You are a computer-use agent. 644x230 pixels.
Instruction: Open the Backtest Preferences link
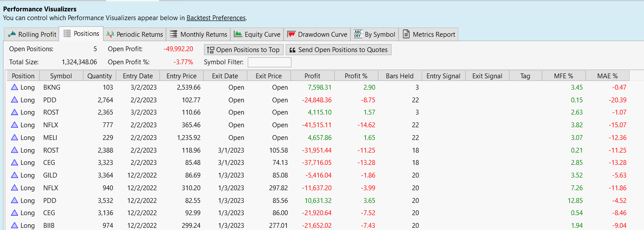click(x=216, y=18)
